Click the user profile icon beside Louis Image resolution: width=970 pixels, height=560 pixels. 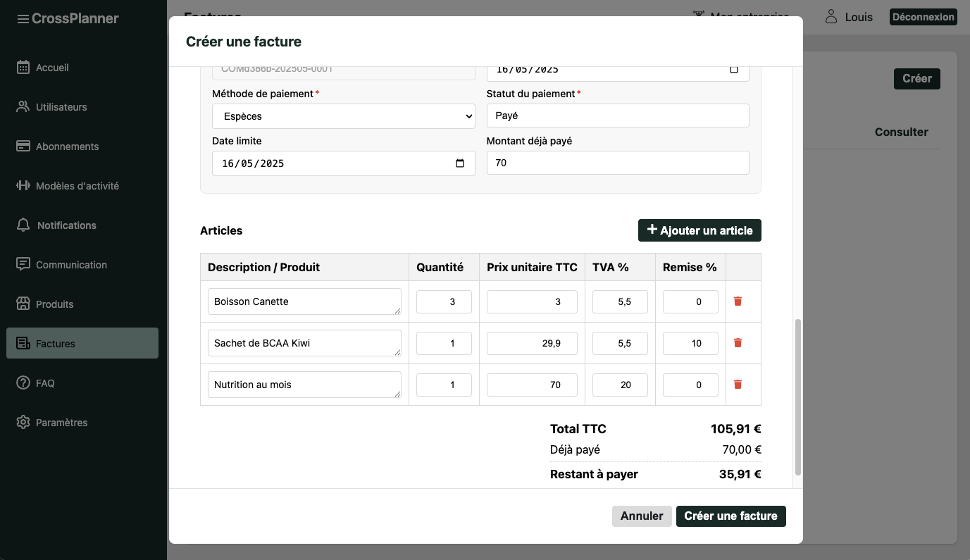coord(832,17)
